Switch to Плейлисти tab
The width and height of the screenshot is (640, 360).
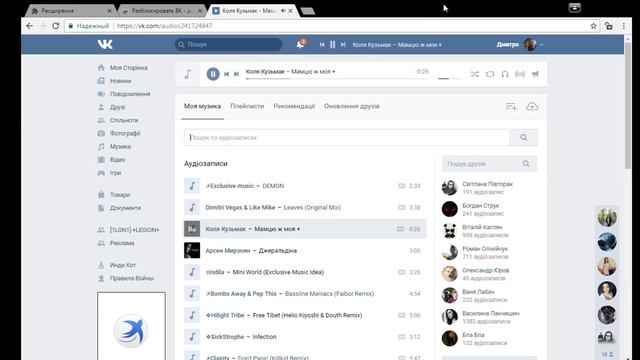tap(247, 106)
